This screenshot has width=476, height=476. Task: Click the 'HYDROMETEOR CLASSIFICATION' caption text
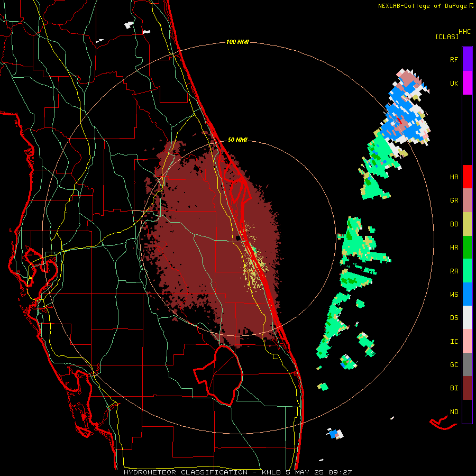coord(186,472)
